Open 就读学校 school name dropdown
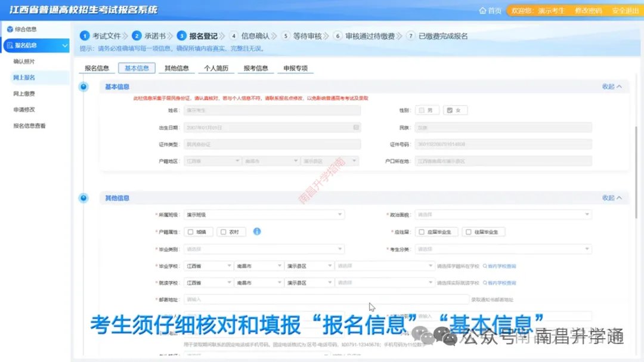 (385, 283)
